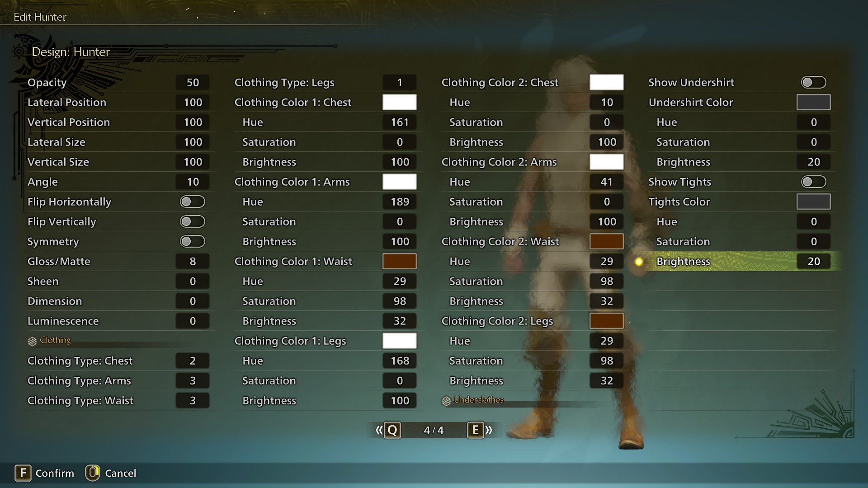This screenshot has width=868, height=488.
Task: Click the mouse icon beside Cancel
Action: pyautogui.click(x=93, y=473)
